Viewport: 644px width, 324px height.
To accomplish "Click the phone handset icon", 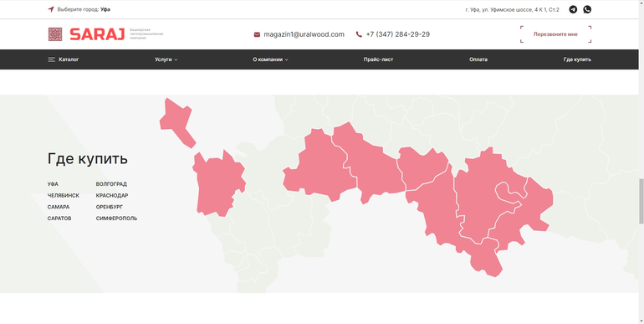I will tap(359, 34).
